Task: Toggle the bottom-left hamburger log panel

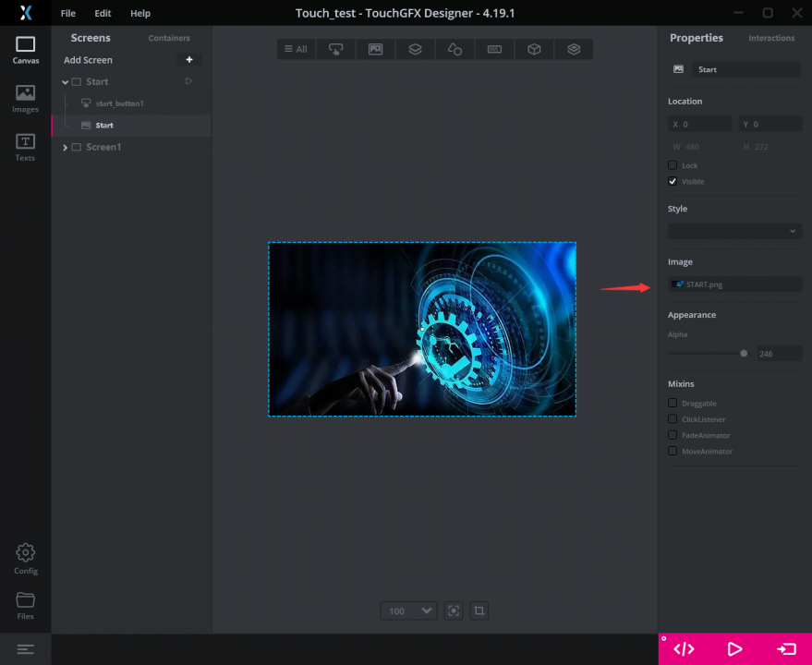Action: [25, 649]
